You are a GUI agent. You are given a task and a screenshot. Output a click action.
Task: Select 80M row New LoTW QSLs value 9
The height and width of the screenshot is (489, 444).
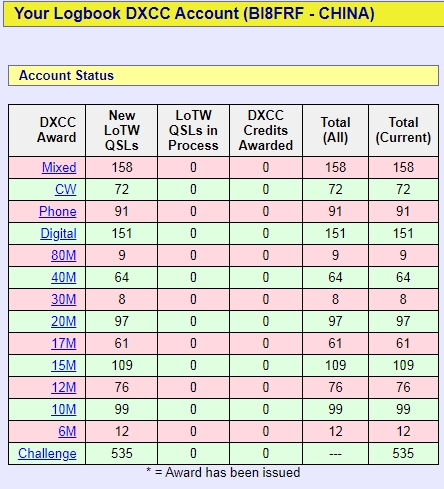(122, 255)
